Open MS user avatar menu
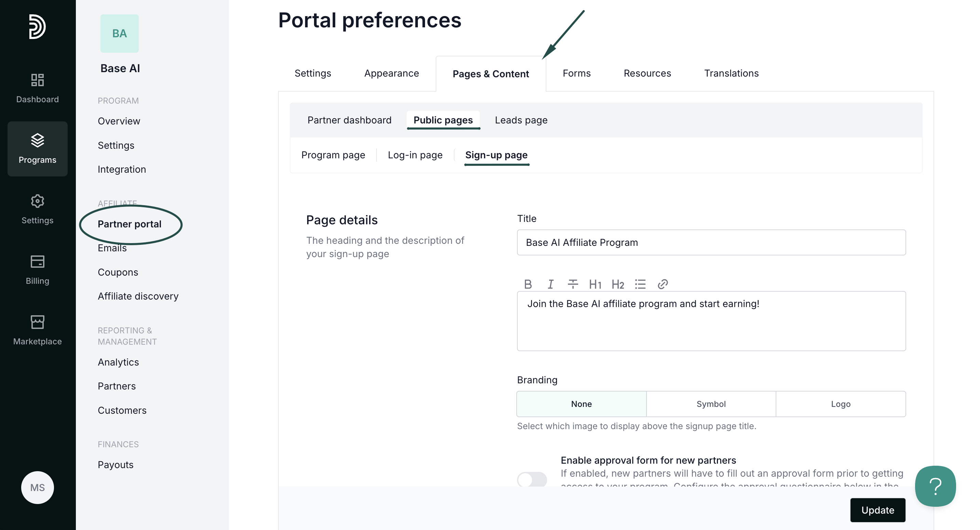Screen dimensions: 980x530 37,487
